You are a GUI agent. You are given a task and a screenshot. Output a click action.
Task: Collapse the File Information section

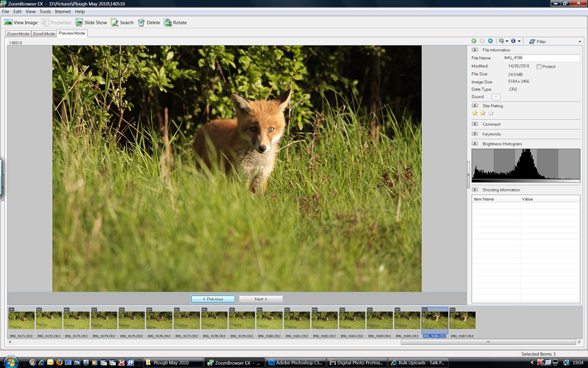pyautogui.click(x=475, y=49)
